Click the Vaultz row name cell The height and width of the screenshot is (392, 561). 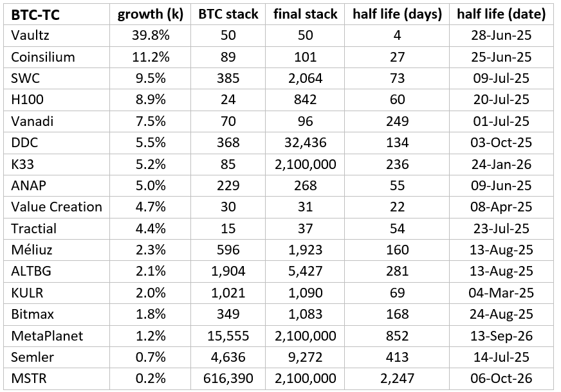click(29, 35)
